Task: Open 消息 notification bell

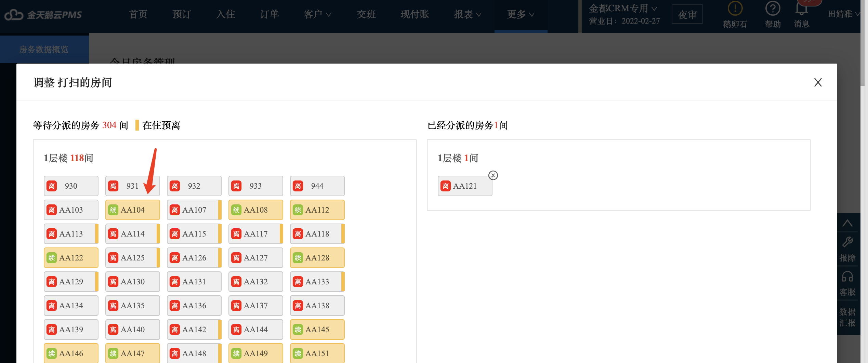Action: [801, 9]
